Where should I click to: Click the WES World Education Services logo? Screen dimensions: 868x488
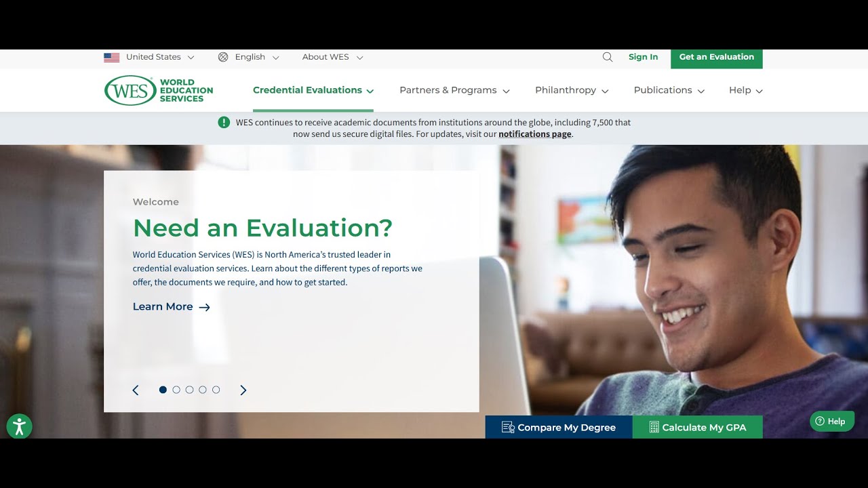click(159, 90)
